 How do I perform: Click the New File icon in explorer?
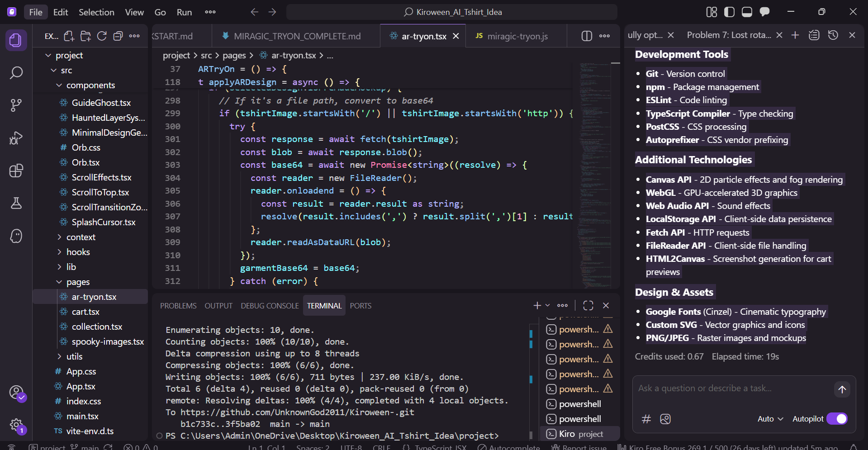pyautogui.click(x=69, y=36)
